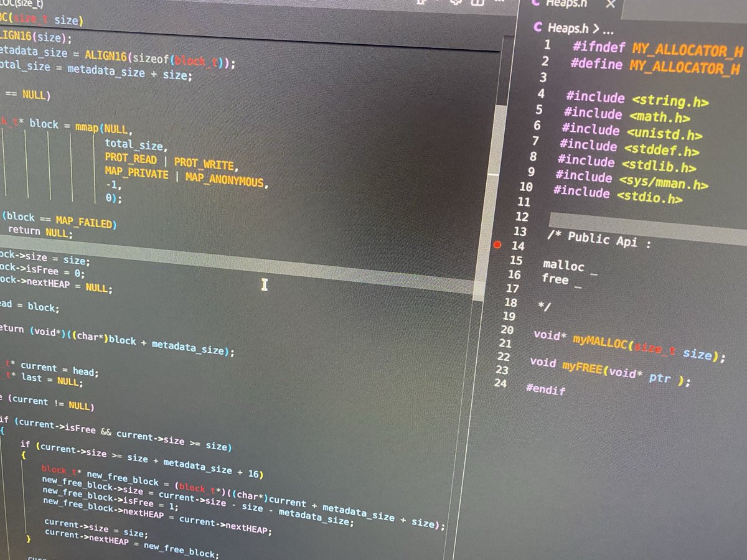Click '#include <stdio.h>' line
The width and height of the screenshot is (747, 560).
(618, 195)
